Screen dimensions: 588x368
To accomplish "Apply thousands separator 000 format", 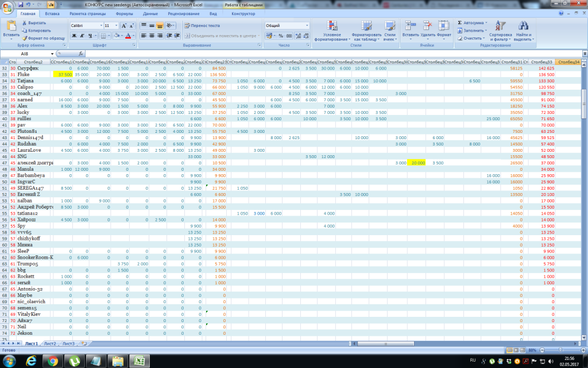I will (289, 36).
